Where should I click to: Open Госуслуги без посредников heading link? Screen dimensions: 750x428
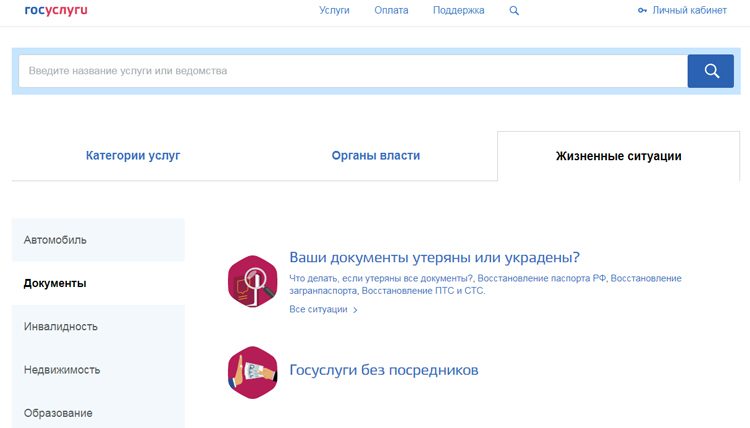point(383,370)
